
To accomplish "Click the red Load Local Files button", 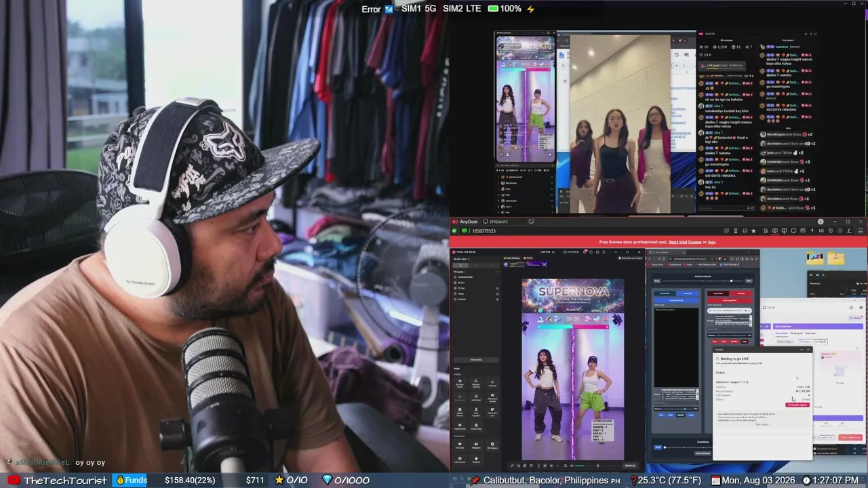I will (729, 300).
